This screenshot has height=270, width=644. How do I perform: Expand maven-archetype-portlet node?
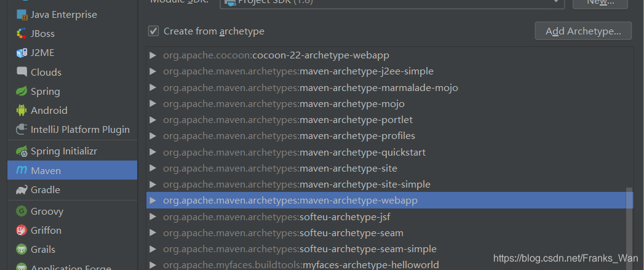(x=153, y=120)
